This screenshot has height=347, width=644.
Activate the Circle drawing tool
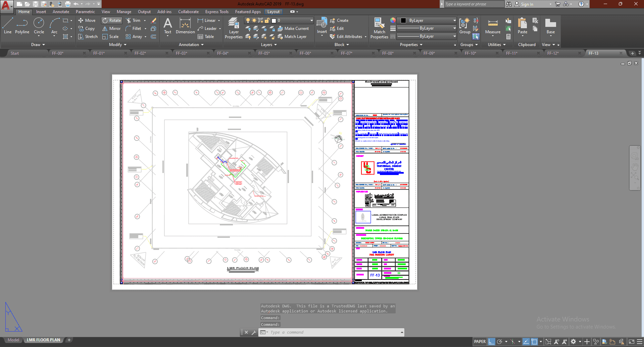pos(39,26)
